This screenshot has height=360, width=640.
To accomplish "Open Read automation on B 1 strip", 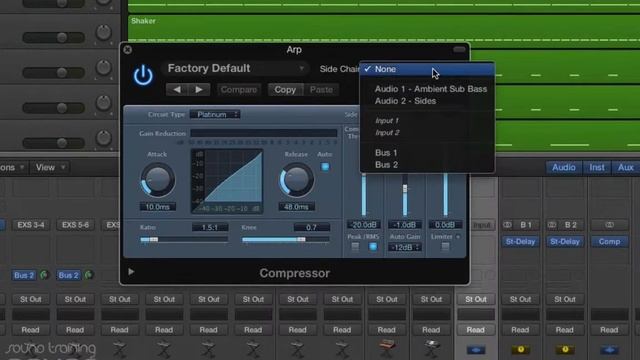I will pyautogui.click(x=520, y=329).
